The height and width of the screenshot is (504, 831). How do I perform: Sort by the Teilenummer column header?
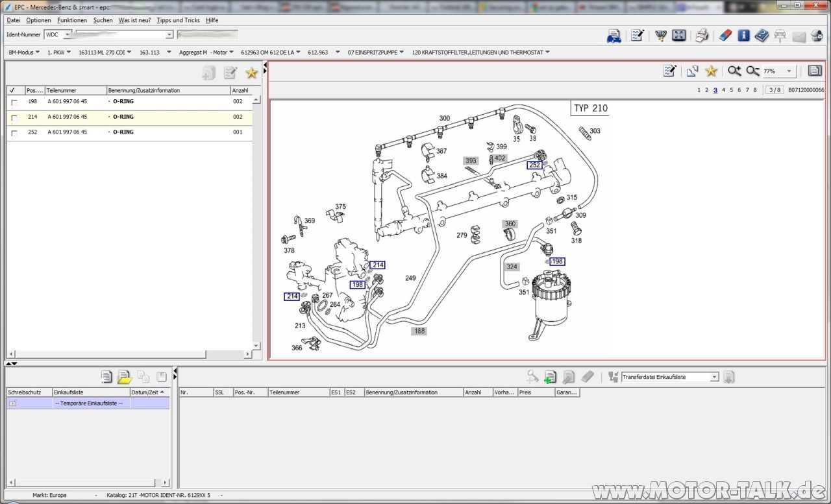[75, 90]
